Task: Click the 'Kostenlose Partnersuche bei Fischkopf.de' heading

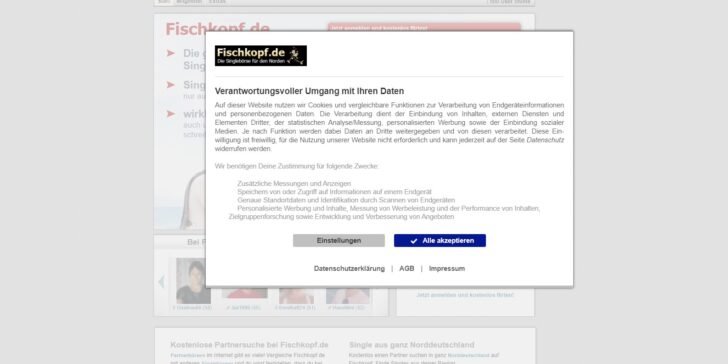Action: tap(249, 345)
